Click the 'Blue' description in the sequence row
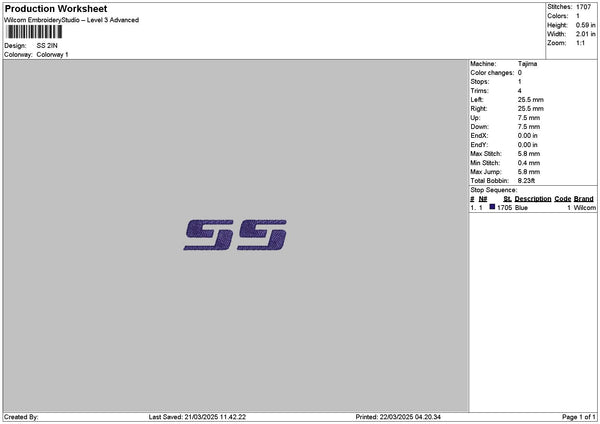The image size is (600, 424). tap(521, 208)
